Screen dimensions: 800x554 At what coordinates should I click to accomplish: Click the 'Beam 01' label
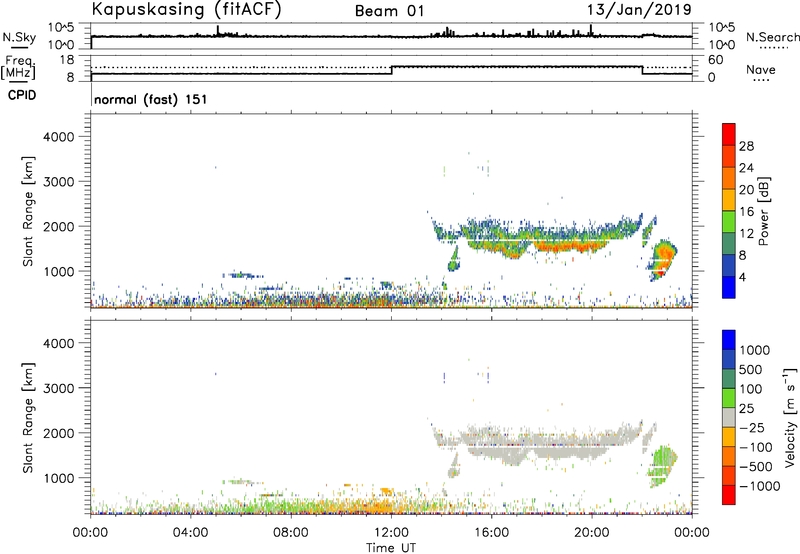point(389,11)
